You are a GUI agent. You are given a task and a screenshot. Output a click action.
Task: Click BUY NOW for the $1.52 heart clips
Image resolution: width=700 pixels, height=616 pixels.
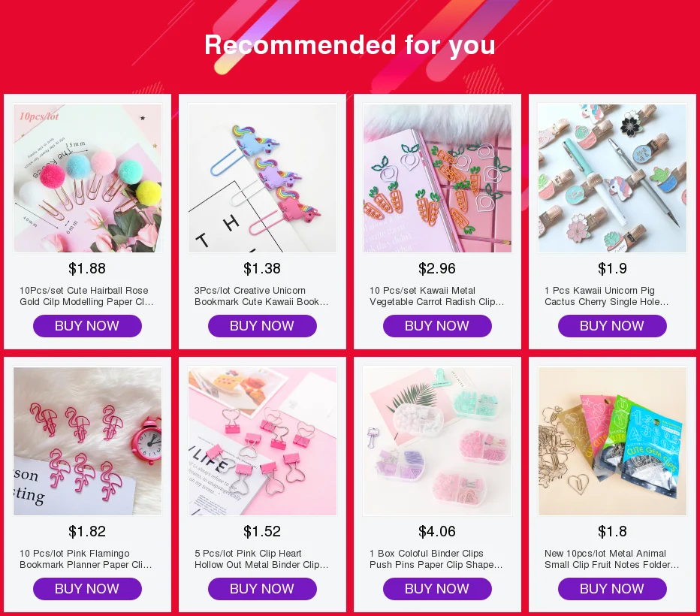(263, 589)
